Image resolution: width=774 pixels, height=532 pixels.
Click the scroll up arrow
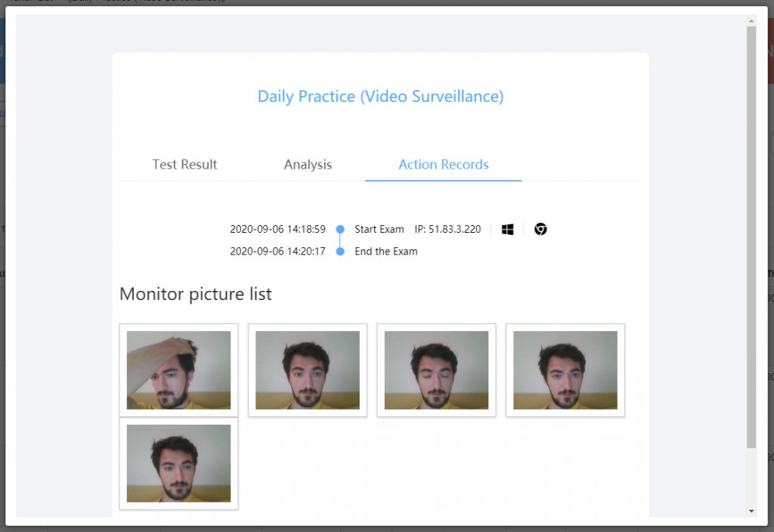(x=751, y=19)
